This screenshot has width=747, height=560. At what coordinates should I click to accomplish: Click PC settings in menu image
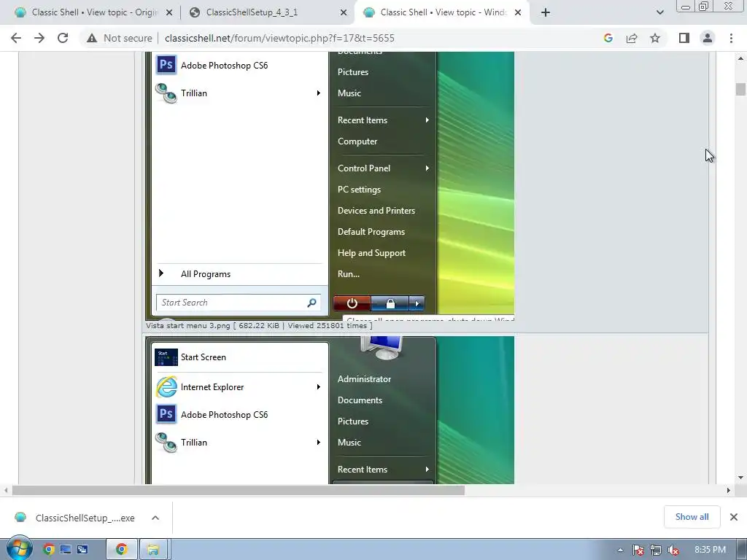(359, 189)
